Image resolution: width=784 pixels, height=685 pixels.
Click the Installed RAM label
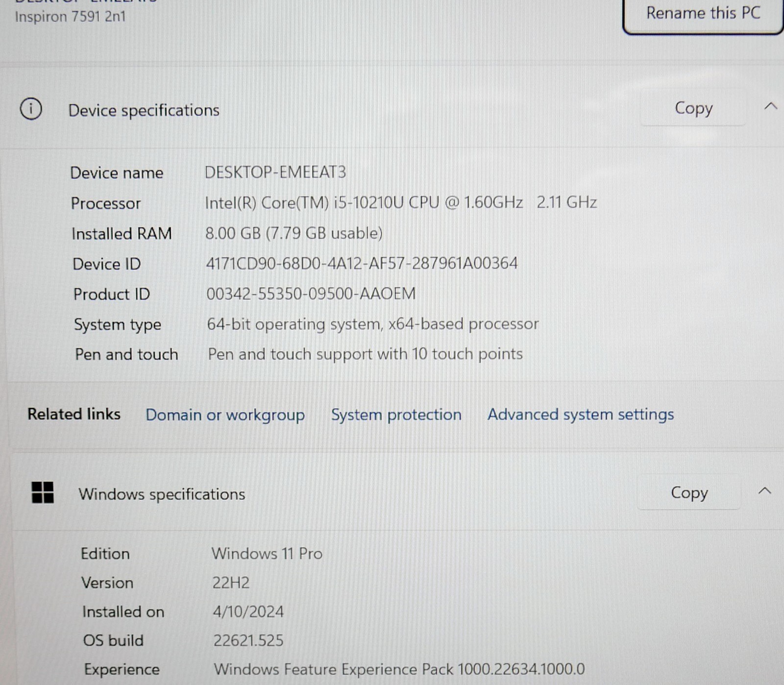point(122,234)
